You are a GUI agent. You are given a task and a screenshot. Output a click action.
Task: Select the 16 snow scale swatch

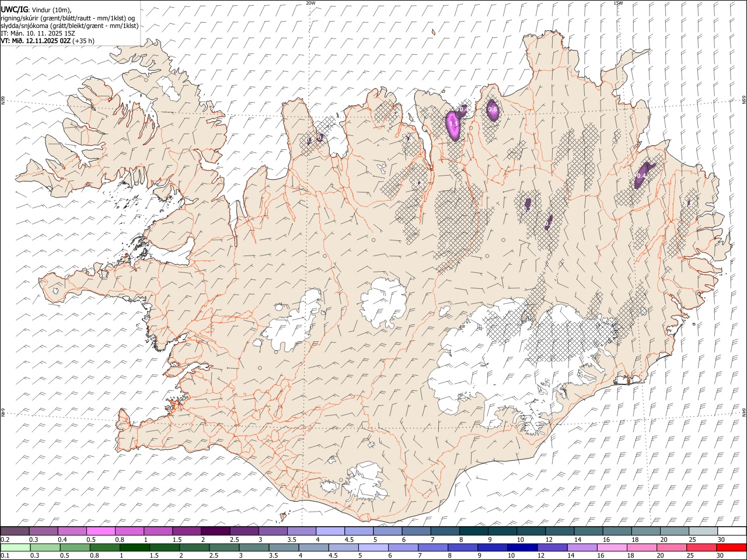tap(617, 531)
